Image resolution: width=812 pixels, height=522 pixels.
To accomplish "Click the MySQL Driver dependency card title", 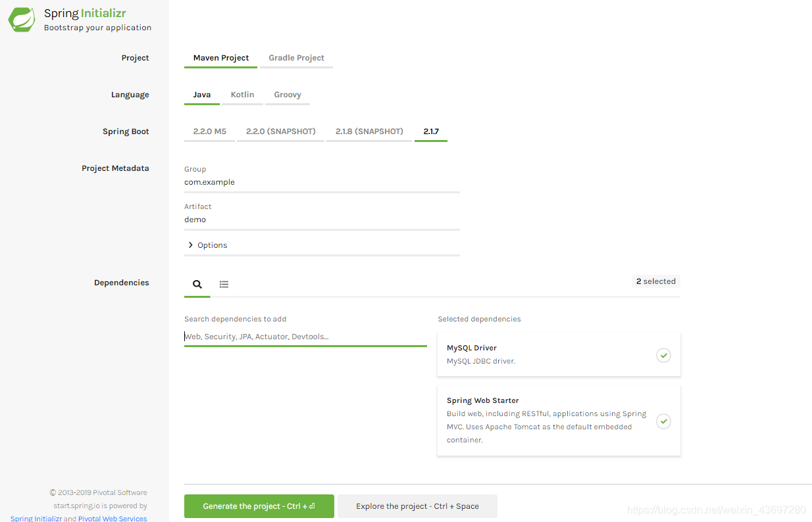I will (x=472, y=348).
